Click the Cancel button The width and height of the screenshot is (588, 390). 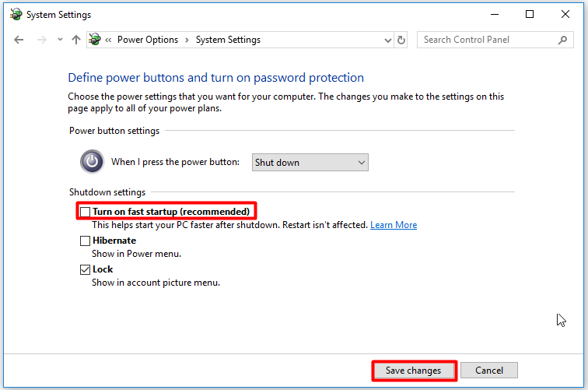click(489, 371)
